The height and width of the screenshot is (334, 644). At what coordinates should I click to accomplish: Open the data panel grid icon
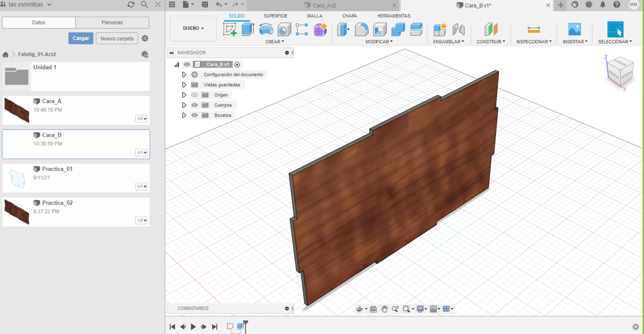172,4
